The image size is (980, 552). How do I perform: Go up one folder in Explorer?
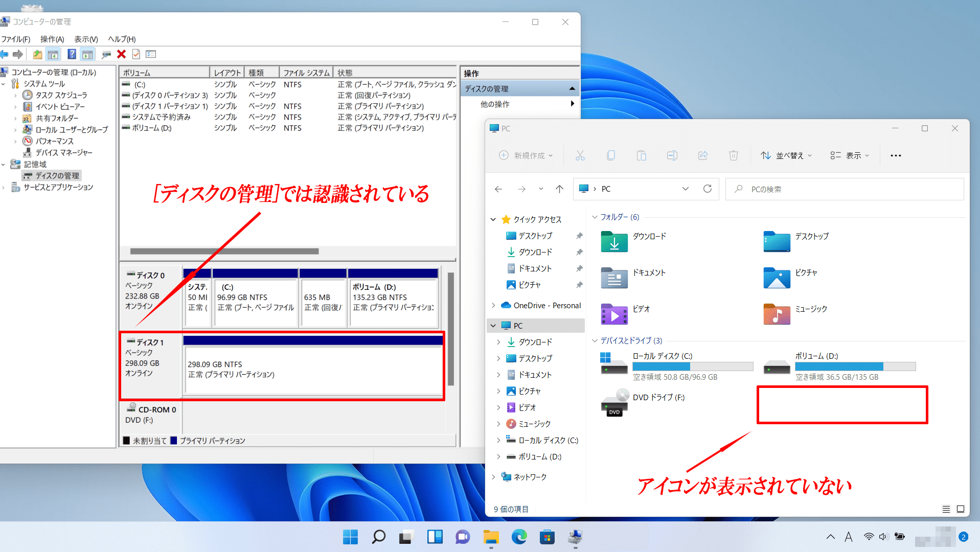coord(559,189)
